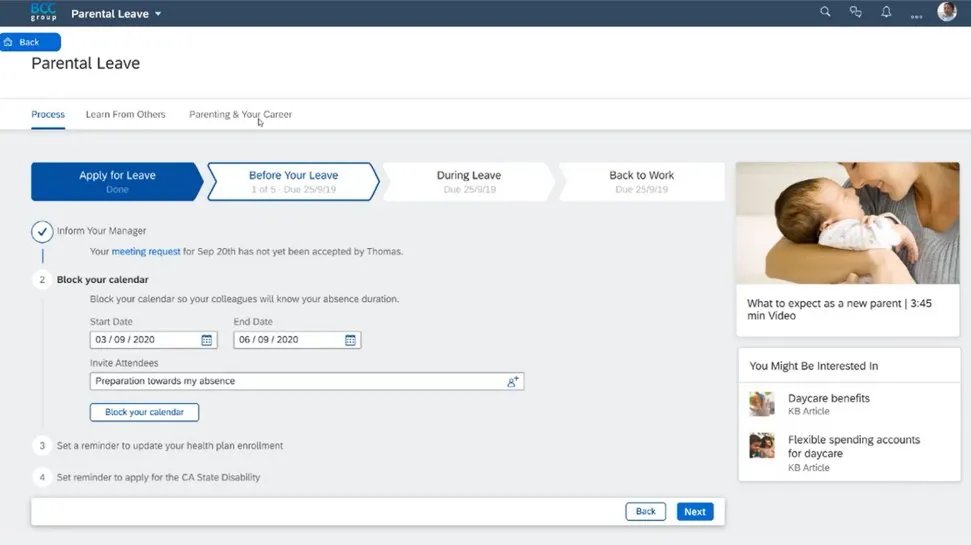Click the BCC group logo

pyautogui.click(x=43, y=13)
